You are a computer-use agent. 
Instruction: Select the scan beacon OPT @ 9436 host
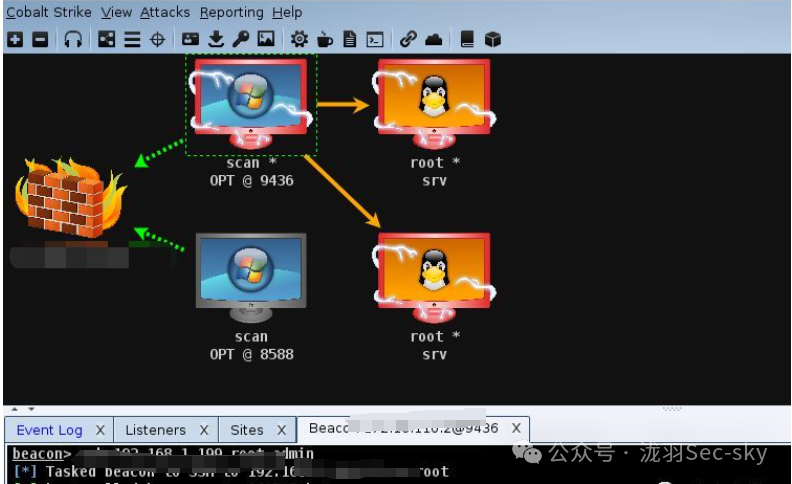(x=251, y=105)
